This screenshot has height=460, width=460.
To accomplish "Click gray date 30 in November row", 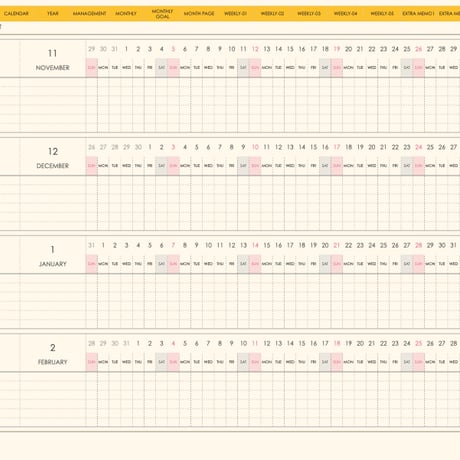I will coord(103,49).
